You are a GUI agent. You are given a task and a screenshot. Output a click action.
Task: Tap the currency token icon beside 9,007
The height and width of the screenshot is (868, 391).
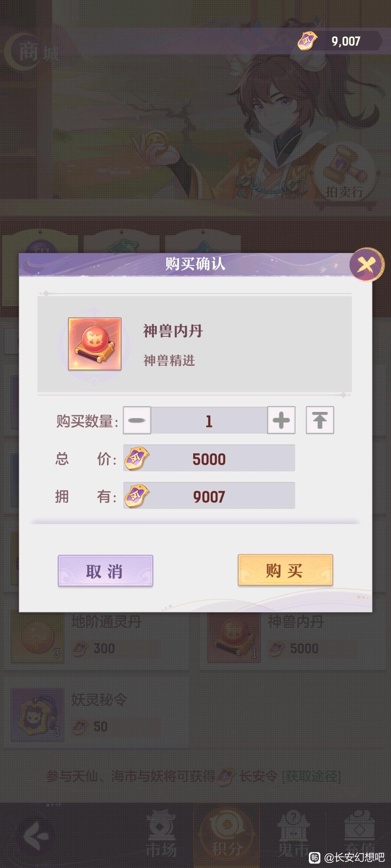(307, 41)
